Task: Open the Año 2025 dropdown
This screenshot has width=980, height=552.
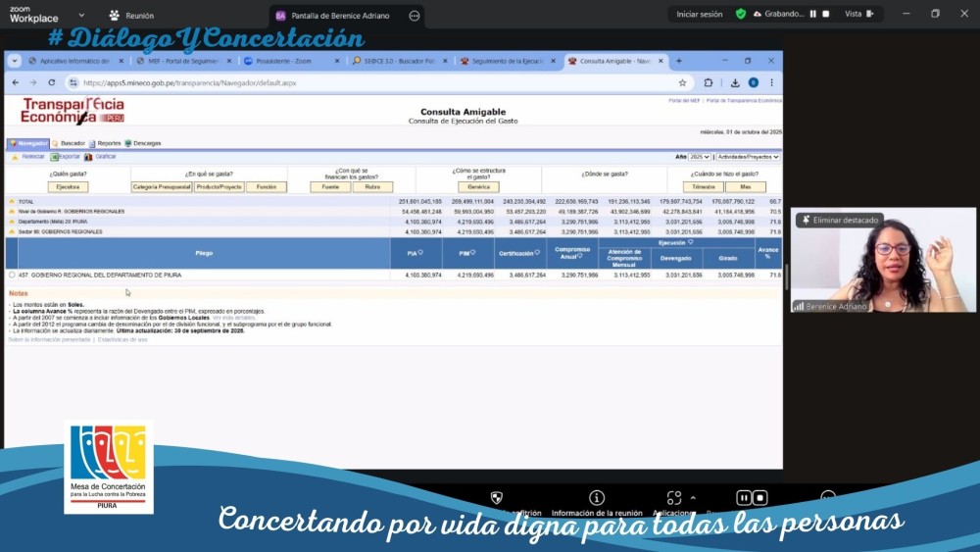Action: coord(700,157)
